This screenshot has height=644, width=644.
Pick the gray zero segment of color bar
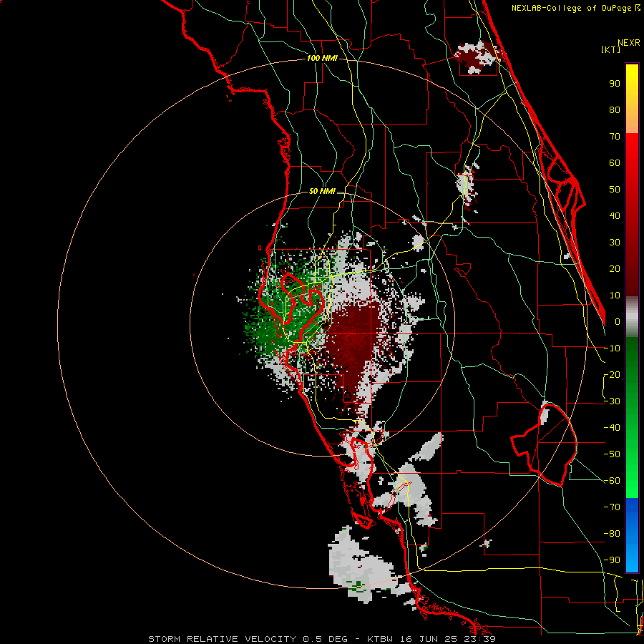[x=632, y=317]
